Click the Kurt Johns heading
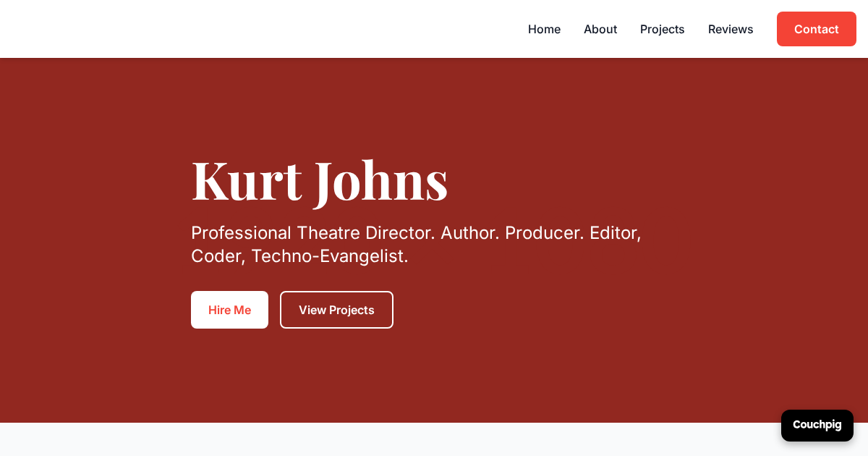This screenshot has height=456, width=868. click(319, 180)
